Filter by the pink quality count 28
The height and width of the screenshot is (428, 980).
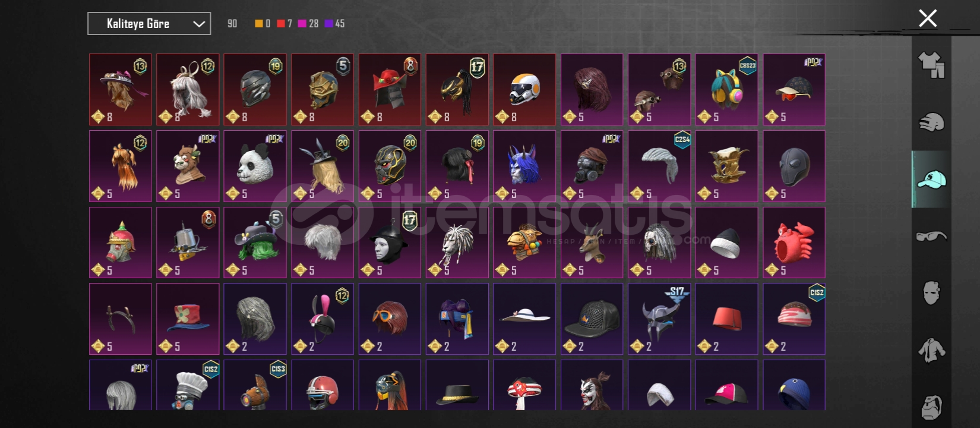click(x=308, y=24)
